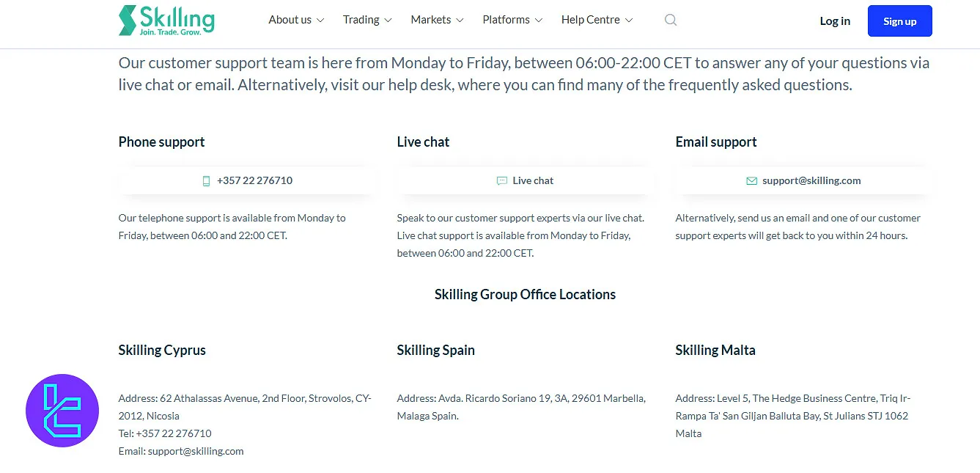Click the Log in link
Image resolution: width=980 pixels, height=473 pixels.
point(835,21)
